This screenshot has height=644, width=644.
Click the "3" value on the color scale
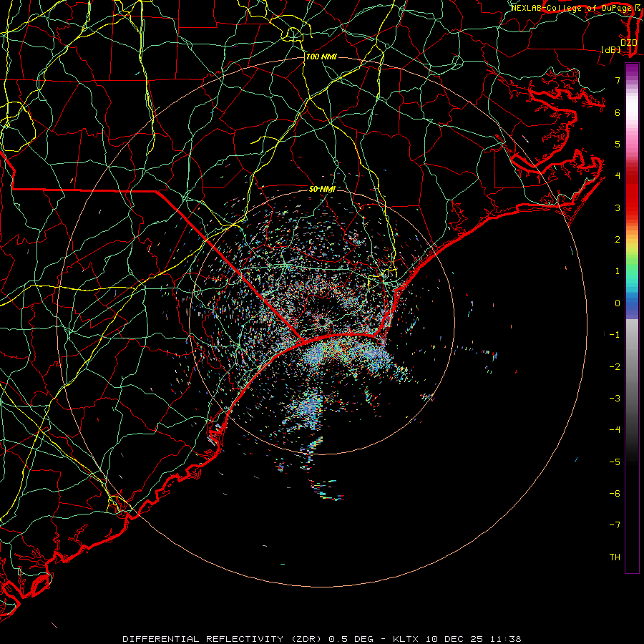coord(618,208)
